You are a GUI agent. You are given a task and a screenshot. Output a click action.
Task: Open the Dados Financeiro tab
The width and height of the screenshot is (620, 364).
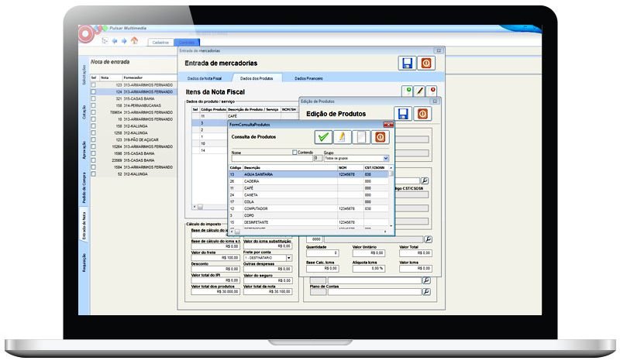308,78
